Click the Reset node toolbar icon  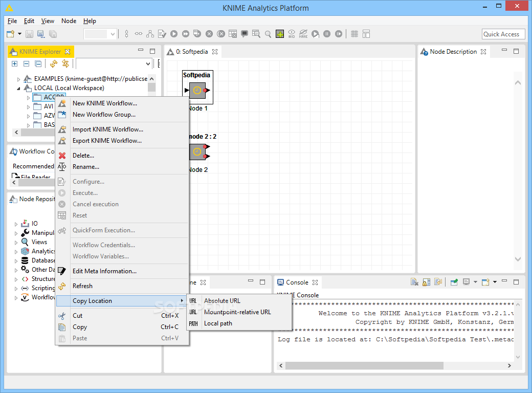pos(233,34)
